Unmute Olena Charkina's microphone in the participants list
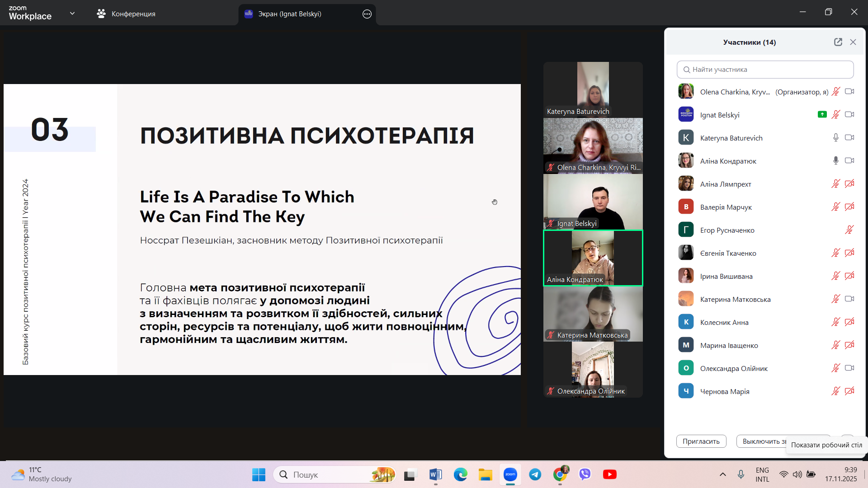 [x=836, y=92]
